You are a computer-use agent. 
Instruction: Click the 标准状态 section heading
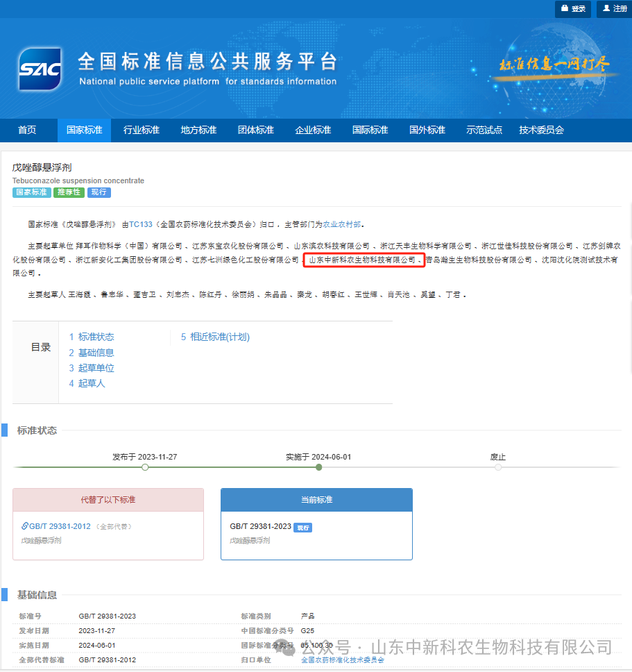tap(37, 430)
